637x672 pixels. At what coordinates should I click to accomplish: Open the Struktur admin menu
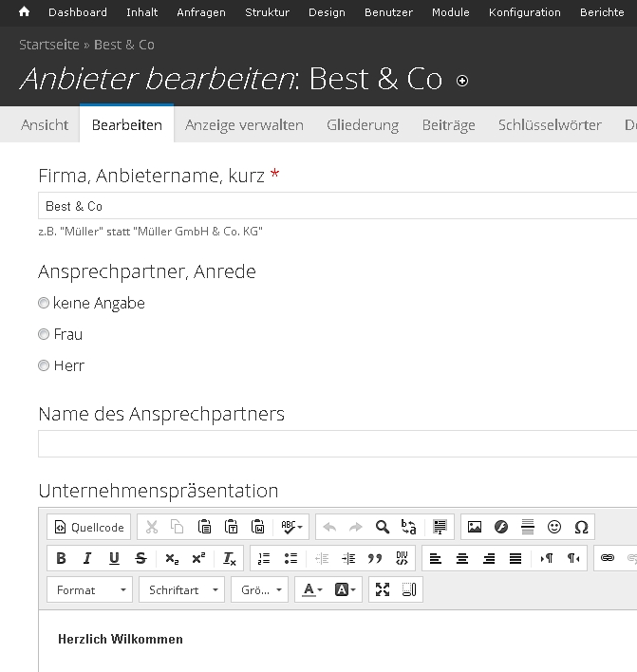(x=267, y=12)
